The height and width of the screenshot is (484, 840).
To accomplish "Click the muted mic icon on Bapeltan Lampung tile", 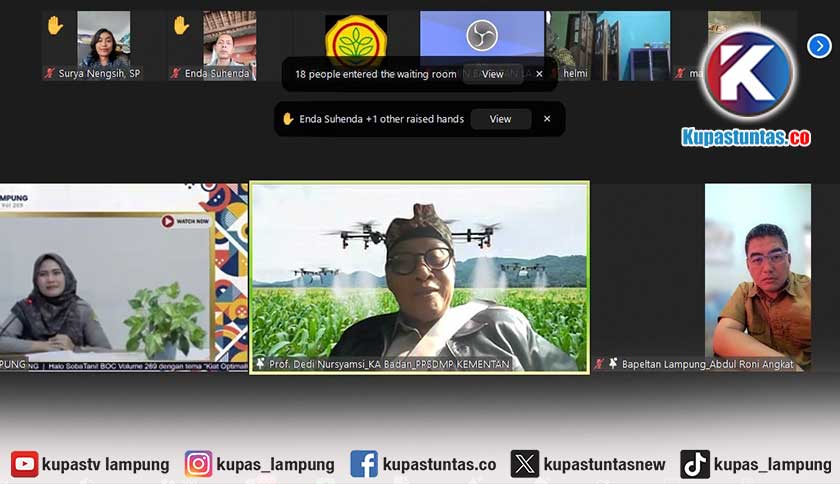I will 599,364.
